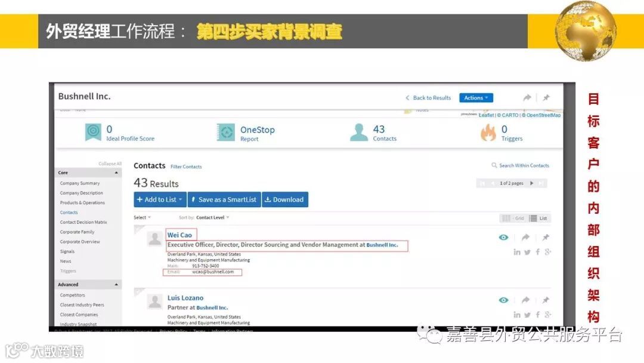
Task: Pin the Wei Cao contact
Action: pos(546,237)
